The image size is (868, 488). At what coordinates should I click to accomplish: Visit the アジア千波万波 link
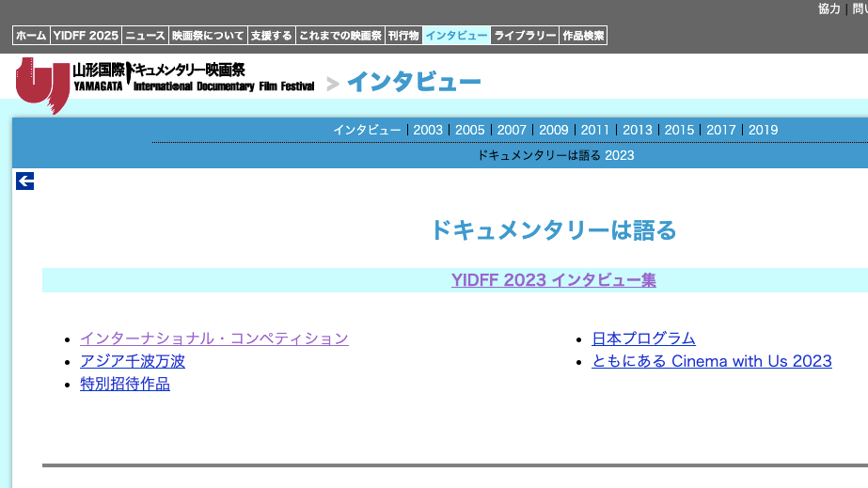(133, 361)
